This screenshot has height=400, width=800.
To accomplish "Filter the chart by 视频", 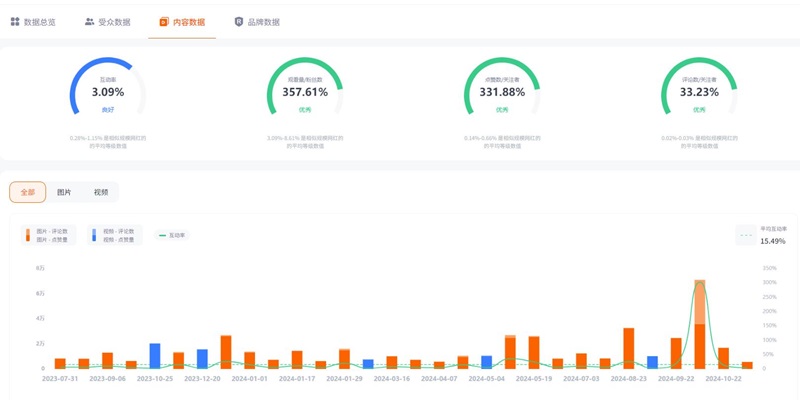I will pyautogui.click(x=101, y=192).
